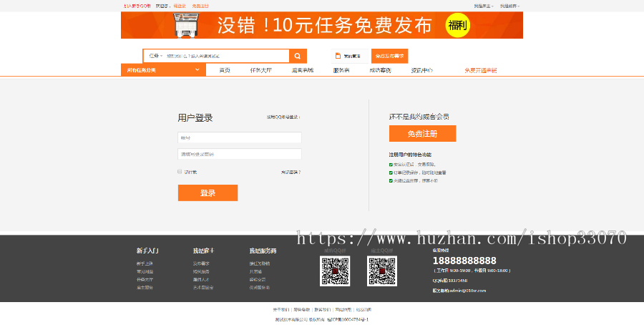Click the 新手入门 footer heading

[147, 251]
